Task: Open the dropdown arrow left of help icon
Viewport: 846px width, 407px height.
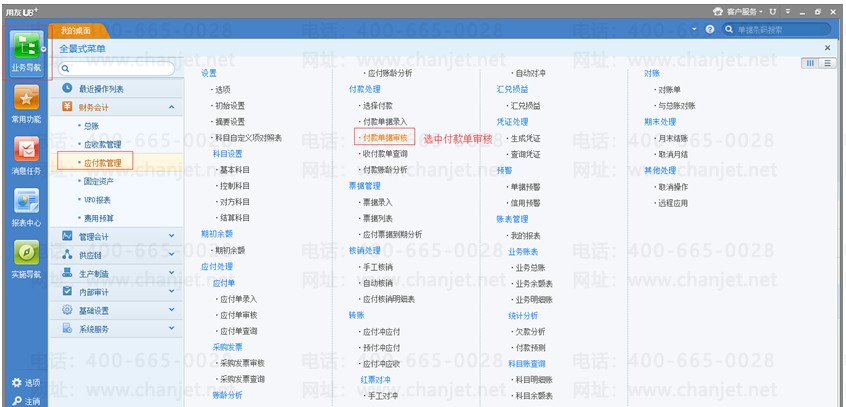Action: point(695,30)
